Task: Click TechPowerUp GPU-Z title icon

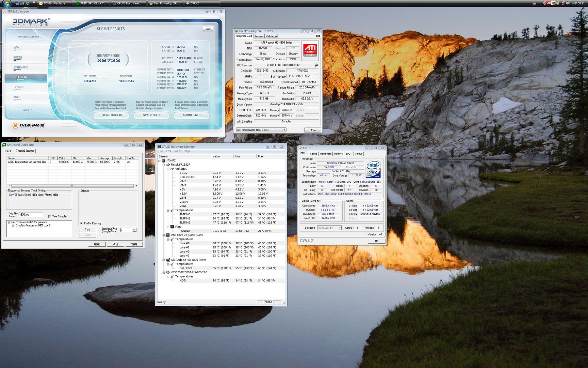Action: [236, 31]
